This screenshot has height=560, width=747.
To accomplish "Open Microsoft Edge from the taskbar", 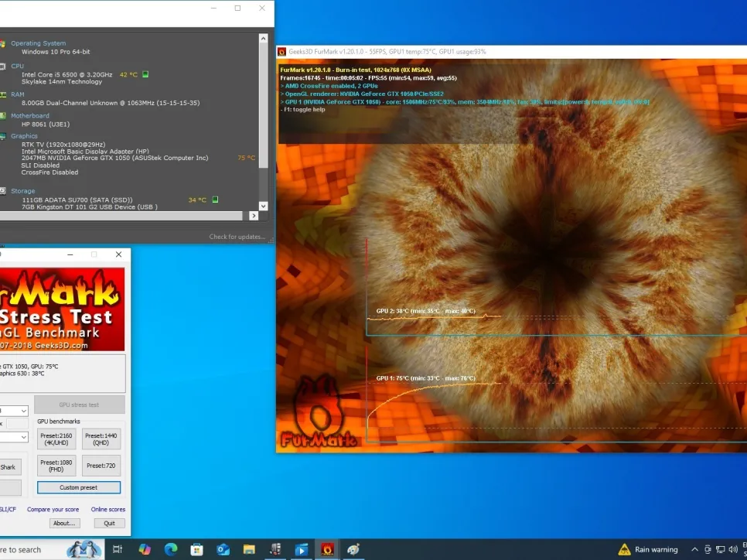I will (x=171, y=549).
